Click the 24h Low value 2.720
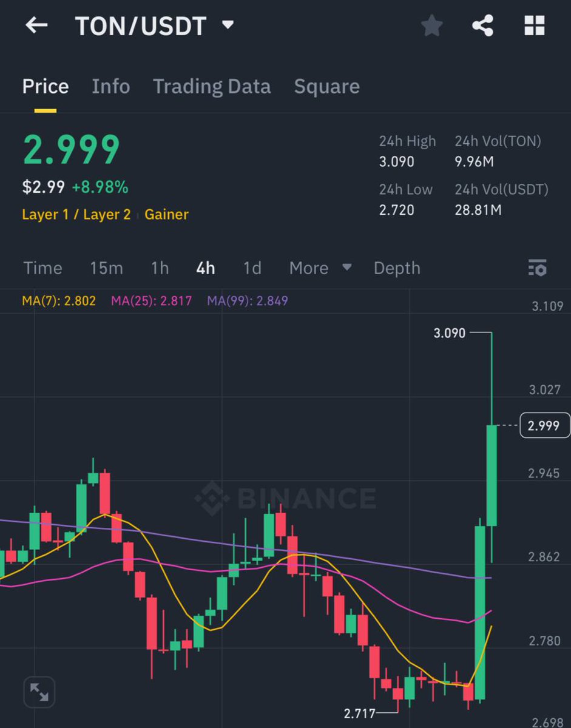This screenshot has height=728, width=571. 397,211
